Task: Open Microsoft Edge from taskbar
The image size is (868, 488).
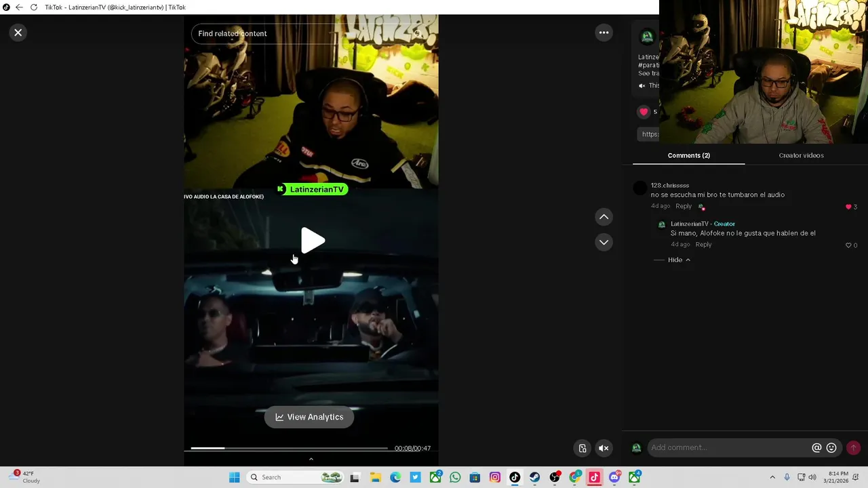Action: coord(395,477)
